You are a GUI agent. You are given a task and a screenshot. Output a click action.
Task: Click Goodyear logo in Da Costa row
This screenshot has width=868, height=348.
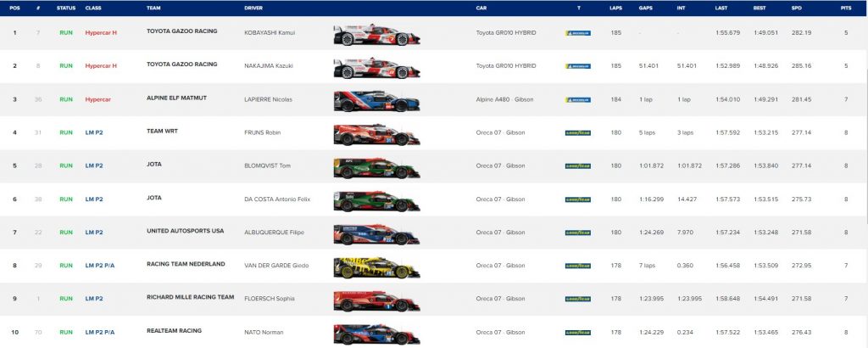pos(578,199)
